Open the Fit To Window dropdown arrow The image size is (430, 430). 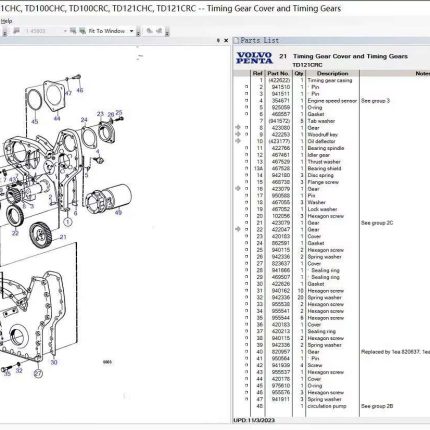pos(131,31)
